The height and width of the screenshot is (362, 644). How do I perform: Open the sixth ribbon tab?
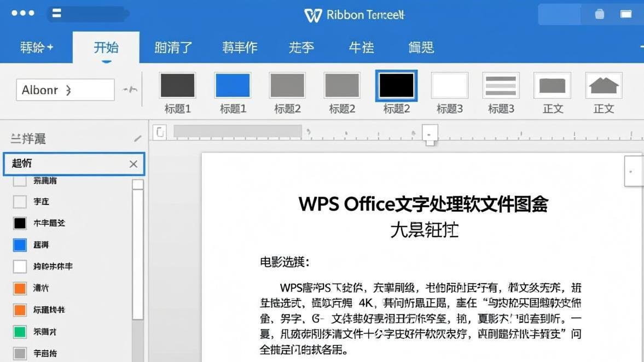(x=361, y=48)
